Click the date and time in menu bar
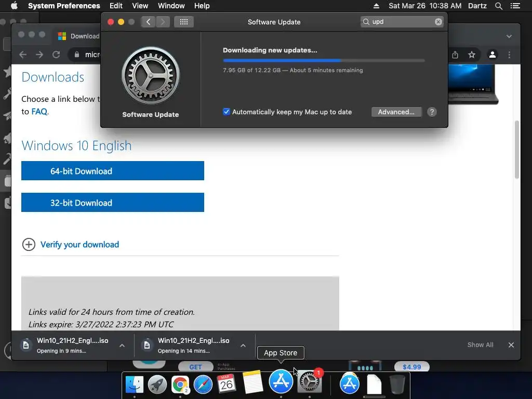Image resolution: width=532 pixels, height=399 pixels. point(425,6)
